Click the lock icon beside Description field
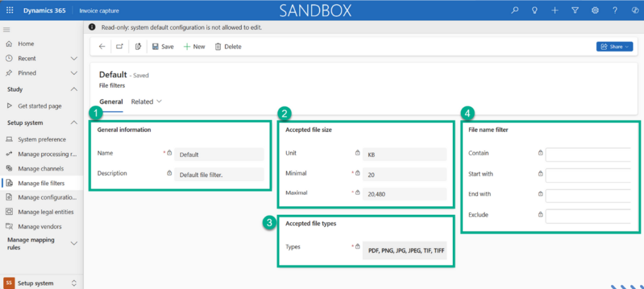 point(169,173)
